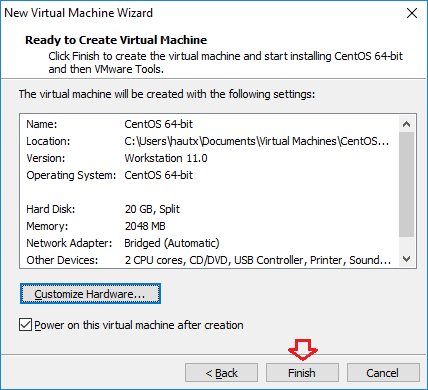Click the Version: label in settings list

(46, 158)
